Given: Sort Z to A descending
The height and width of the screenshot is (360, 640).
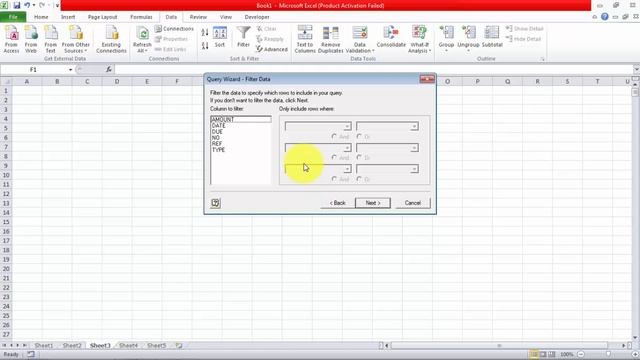Looking at the screenshot, I should click(x=205, y=46).
